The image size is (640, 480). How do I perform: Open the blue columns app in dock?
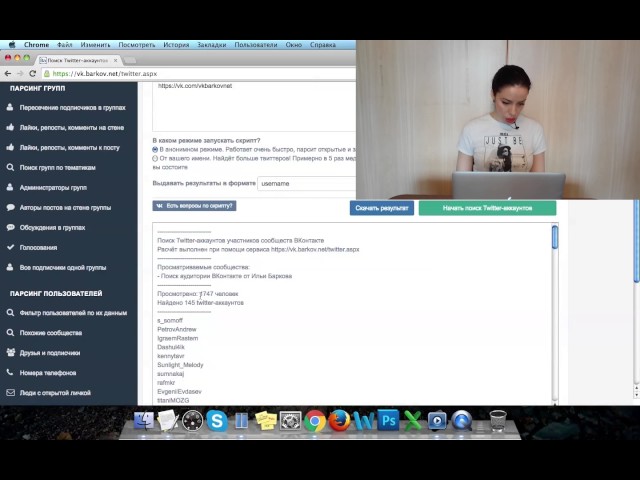(241, 421)
